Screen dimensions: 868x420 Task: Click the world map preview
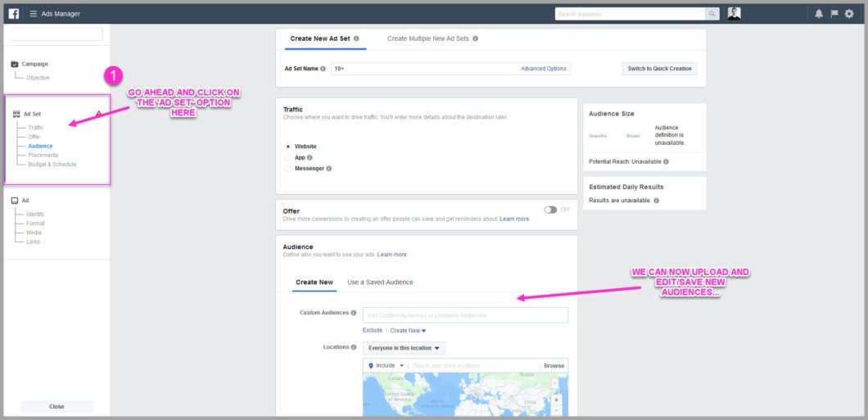pos(466,395)
